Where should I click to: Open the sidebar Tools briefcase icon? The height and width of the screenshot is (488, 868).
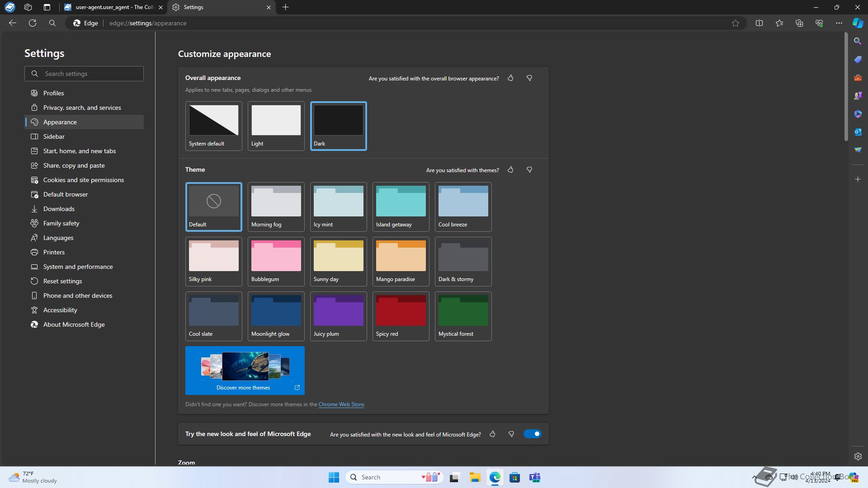(858, 78)
